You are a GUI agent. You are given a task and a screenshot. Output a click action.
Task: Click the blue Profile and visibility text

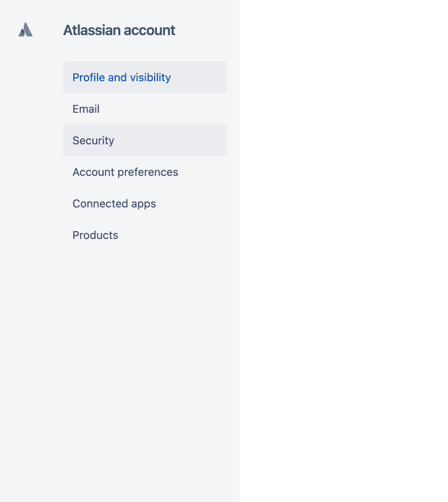[x=122, y=78]
